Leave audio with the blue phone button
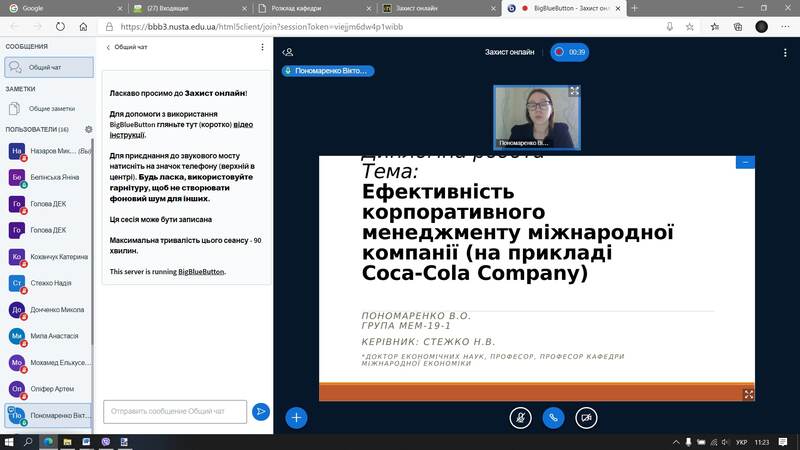This screenshot has height=450, width=800. tap(553, 418)
